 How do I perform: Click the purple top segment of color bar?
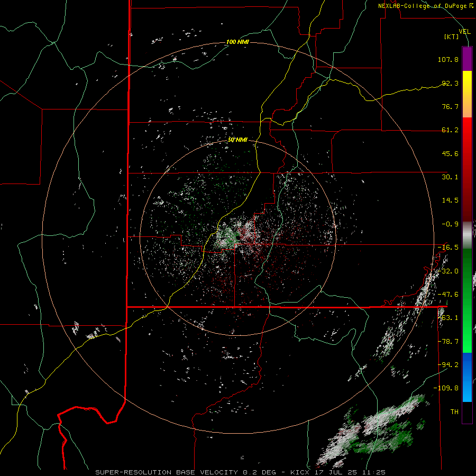[467, 59]
